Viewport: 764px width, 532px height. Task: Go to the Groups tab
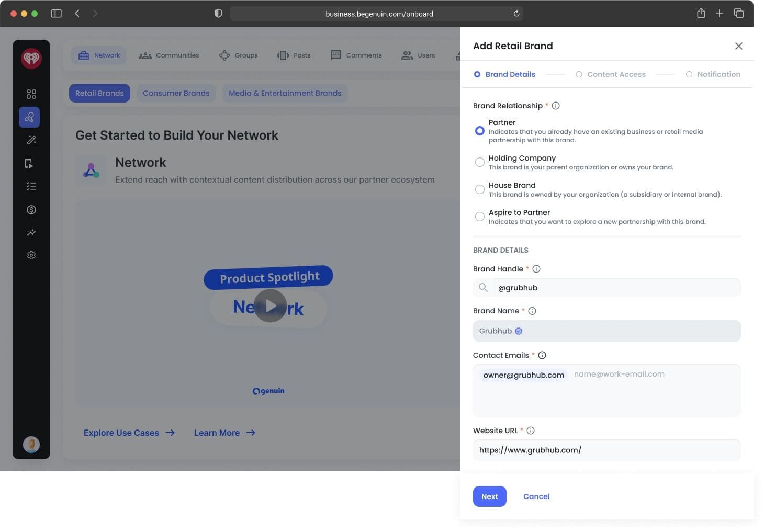click(239, 55)
